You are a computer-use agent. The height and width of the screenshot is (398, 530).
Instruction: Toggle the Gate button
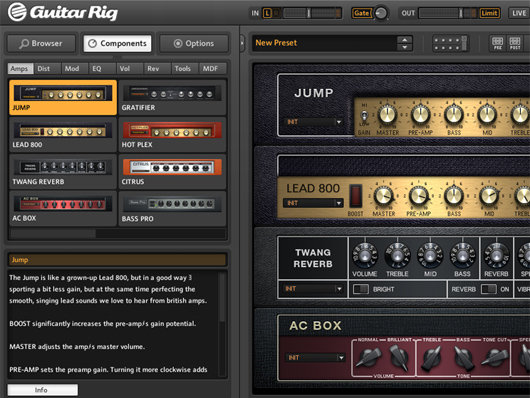pos(361,13)
